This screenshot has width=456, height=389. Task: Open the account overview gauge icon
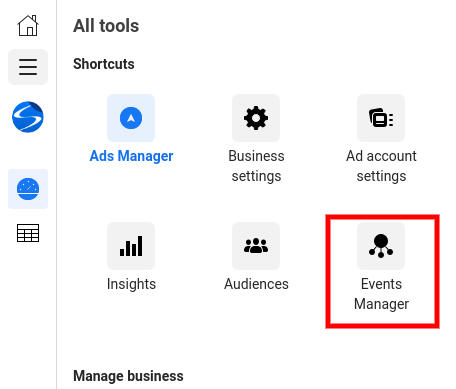tap(28, 189)
